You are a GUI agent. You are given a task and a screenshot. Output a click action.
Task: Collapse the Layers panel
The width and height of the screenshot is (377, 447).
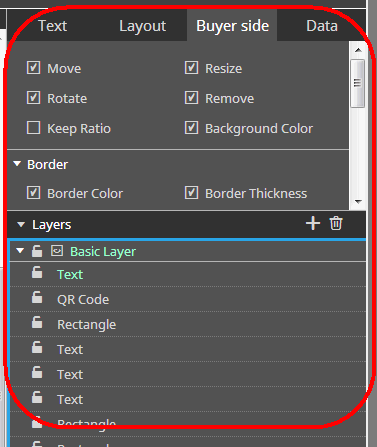click(21, 225)
